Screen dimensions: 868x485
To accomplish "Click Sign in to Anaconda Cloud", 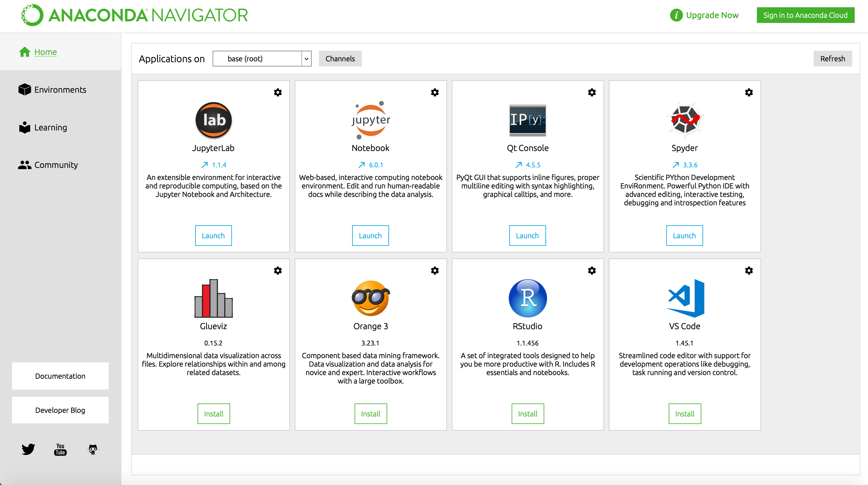I will (805, 15).
